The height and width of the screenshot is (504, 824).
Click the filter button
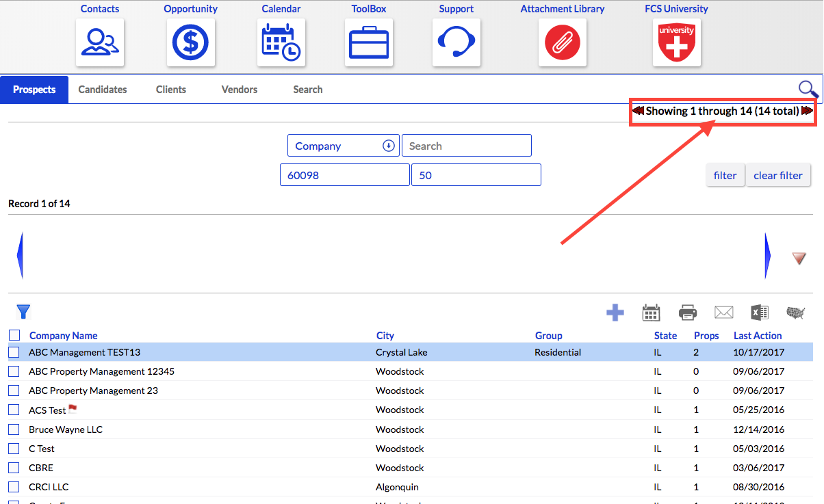tap(725, 175)
